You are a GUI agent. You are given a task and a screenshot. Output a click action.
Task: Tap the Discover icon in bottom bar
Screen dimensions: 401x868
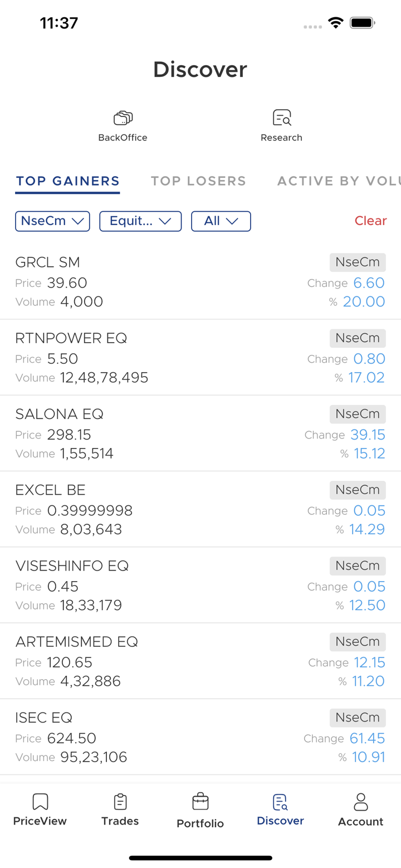(x=280, y=802)
